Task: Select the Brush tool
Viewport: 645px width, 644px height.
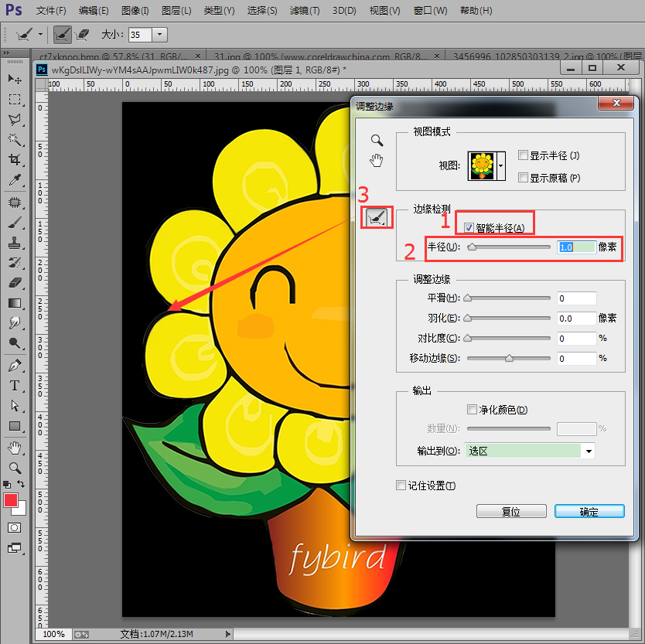Action: 15,223
